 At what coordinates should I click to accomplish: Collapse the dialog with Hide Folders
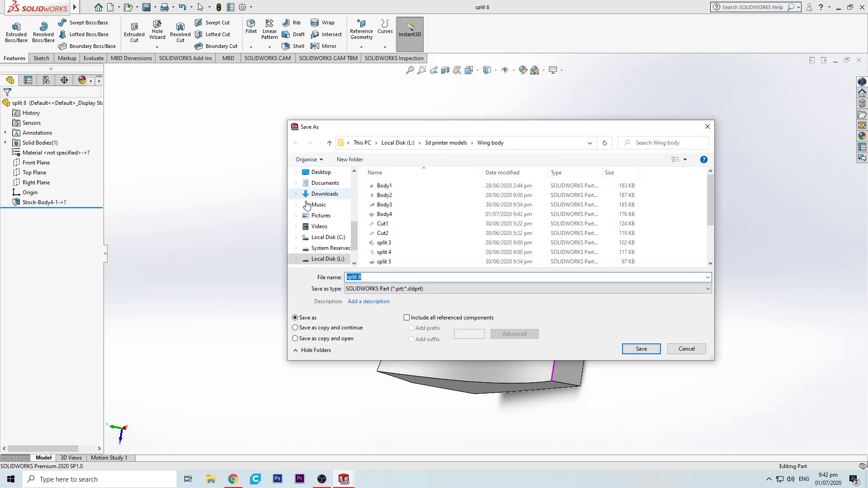312,350
